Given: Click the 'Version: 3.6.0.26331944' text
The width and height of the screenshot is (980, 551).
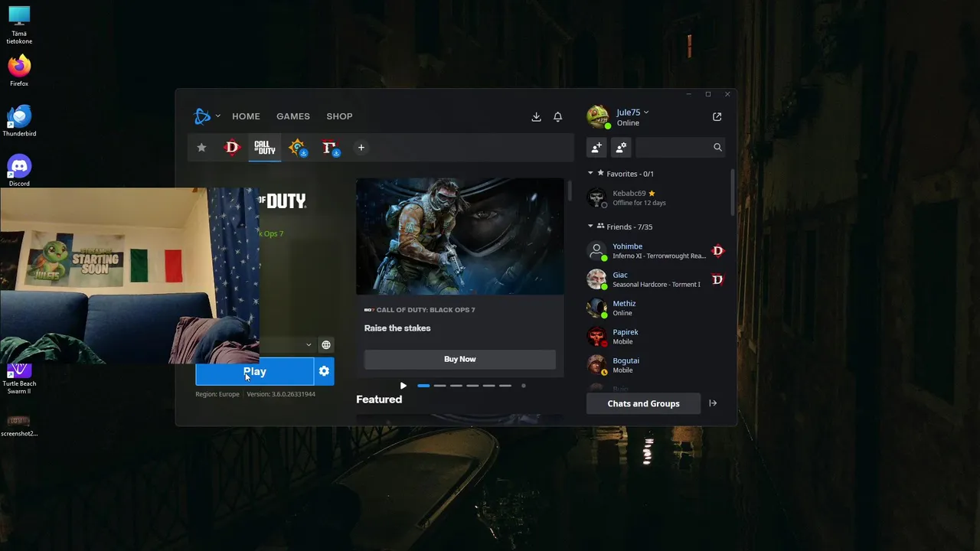Looking at the screenshot, I should click(281, 394).
